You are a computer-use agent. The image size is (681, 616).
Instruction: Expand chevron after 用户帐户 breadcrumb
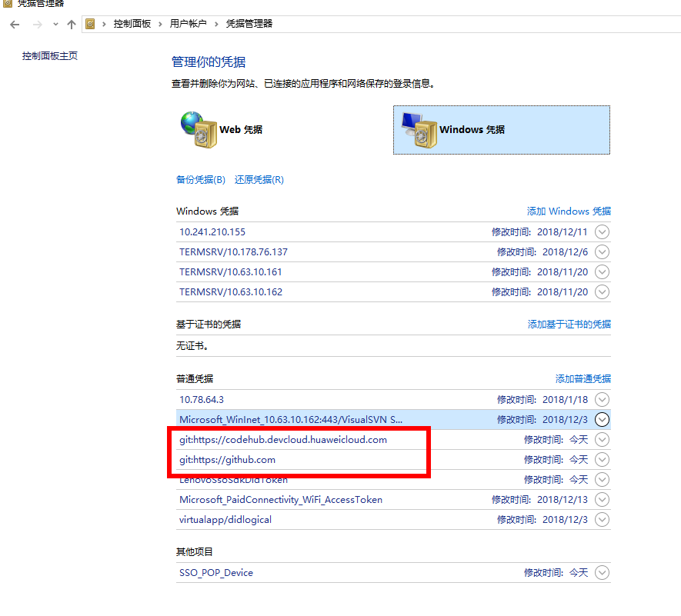[x=216, y=25]
